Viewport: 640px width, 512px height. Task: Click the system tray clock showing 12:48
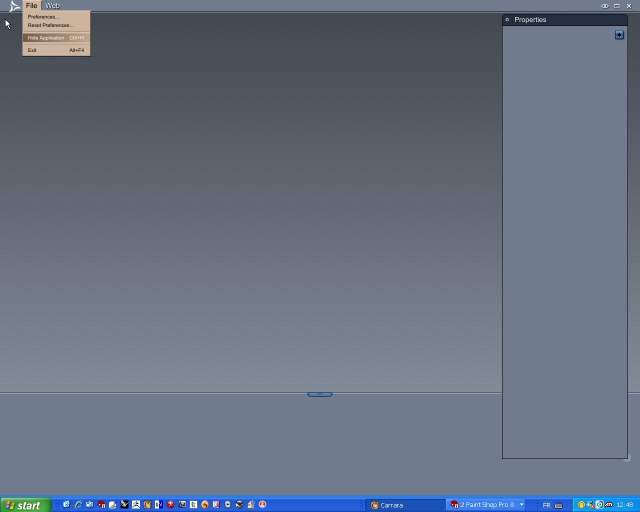pyautogui.click(x=624, y=505)
